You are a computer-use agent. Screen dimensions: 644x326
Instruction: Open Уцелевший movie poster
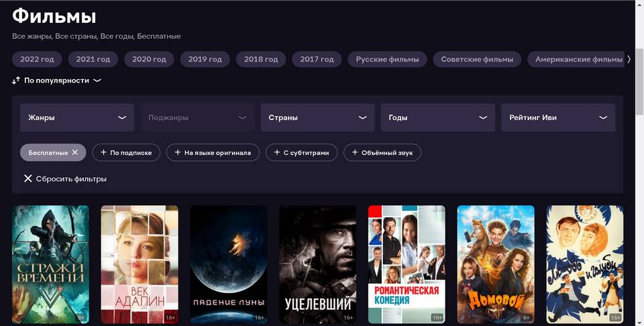pos(318,264)
